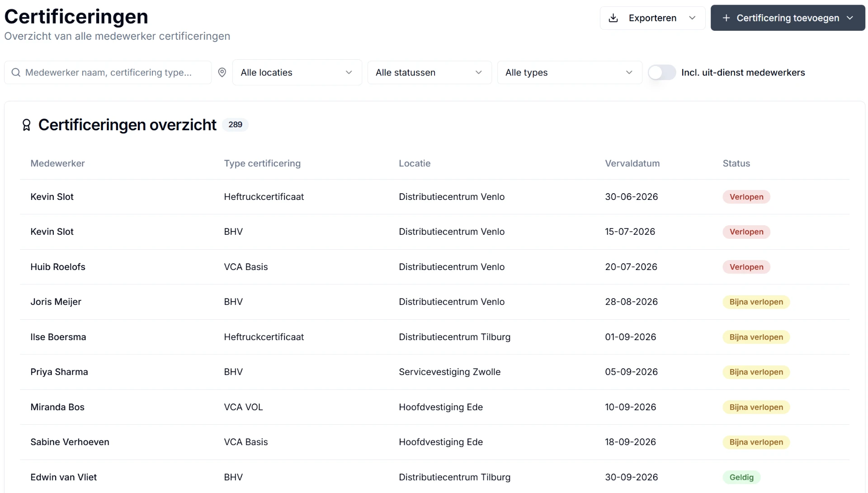
Task: Click the download icon on Exporteren
Action: pyautogui.click(x=613, y=18)
